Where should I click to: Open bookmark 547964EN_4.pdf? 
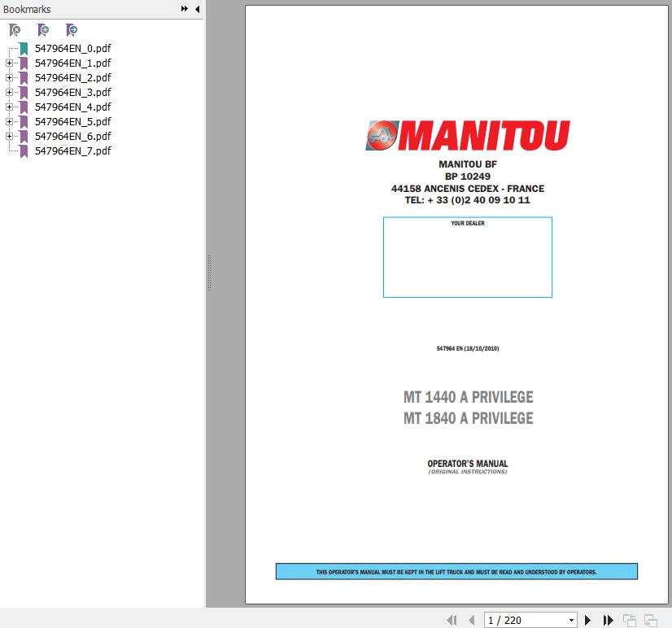73,107
